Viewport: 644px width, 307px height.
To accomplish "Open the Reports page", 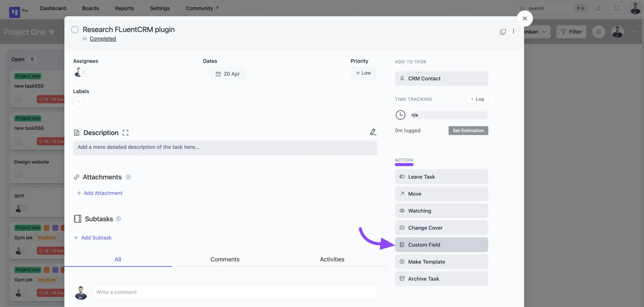I will point(124,8).
